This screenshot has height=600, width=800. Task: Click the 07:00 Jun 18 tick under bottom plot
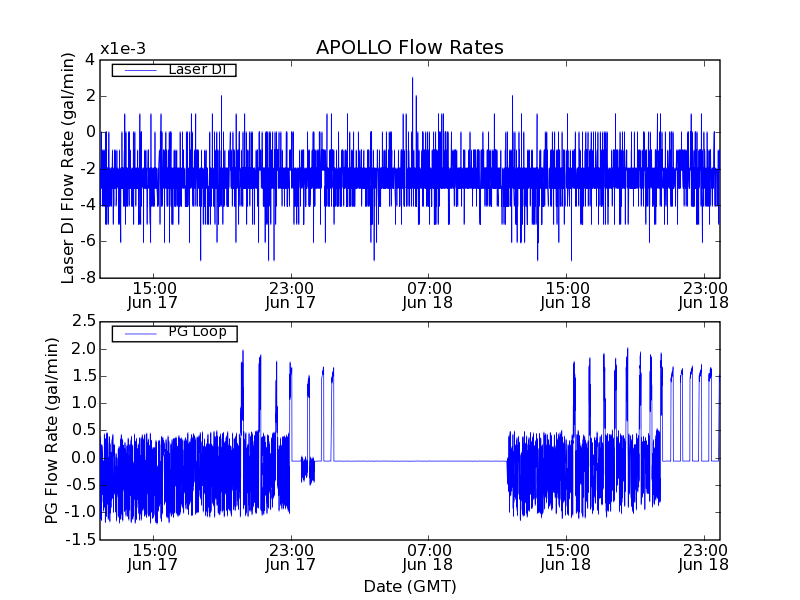[428, 558]
